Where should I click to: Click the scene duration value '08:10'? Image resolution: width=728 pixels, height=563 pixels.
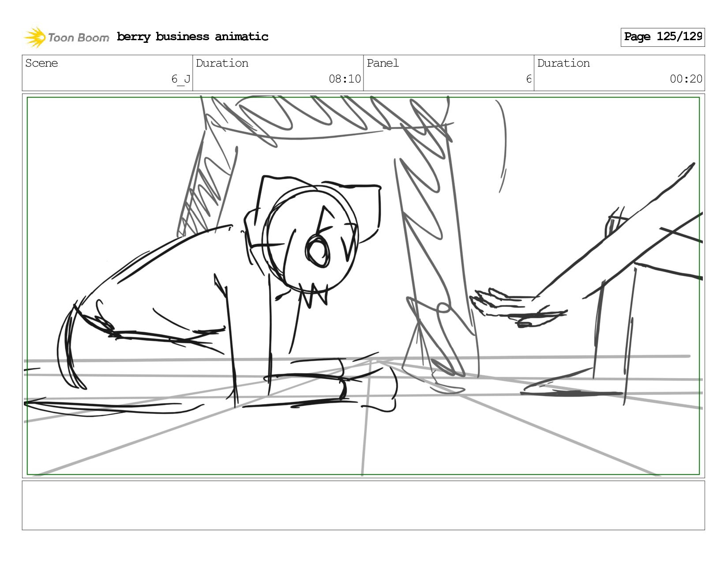coord(345,79)
